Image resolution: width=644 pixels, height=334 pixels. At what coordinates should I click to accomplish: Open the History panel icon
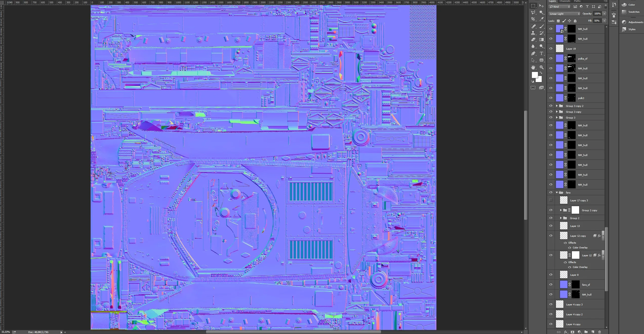pos(614,5)
